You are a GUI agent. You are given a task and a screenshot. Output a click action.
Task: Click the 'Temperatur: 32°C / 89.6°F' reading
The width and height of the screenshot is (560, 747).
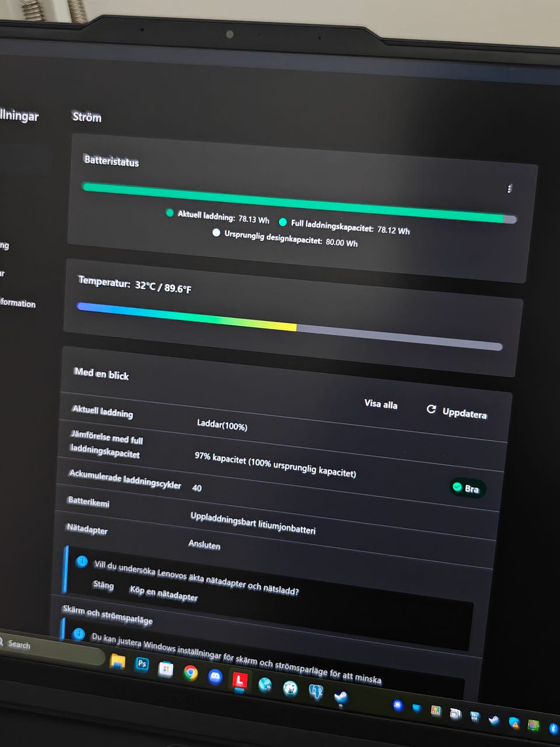[135, 284]
